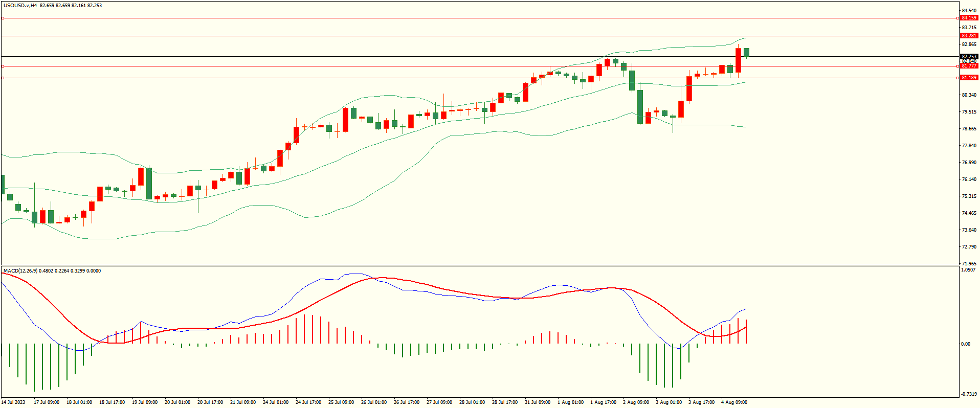Click the 84.540 price axis label
The image size is (980, 408).
point(969,11)
